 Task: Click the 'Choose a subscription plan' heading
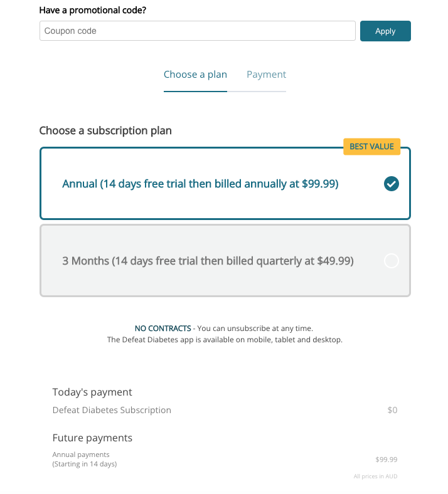[105, 130]
